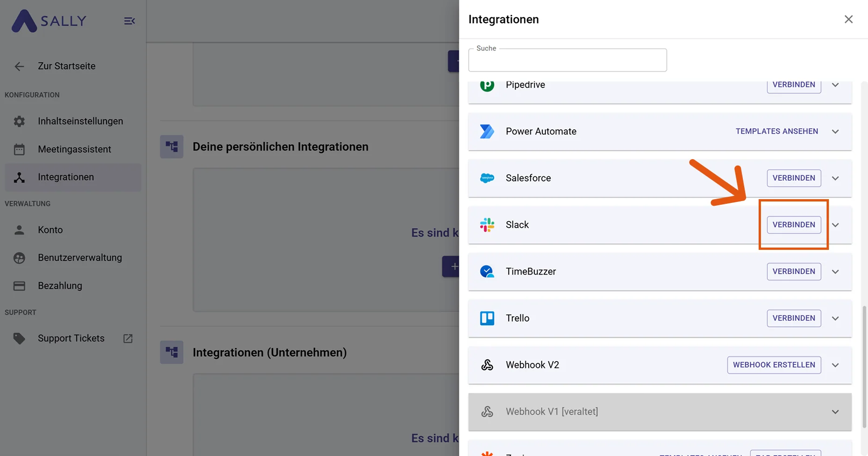Click the Slack logo
The width and height of the screenshot is (868, 456).
tap(487, 225)
